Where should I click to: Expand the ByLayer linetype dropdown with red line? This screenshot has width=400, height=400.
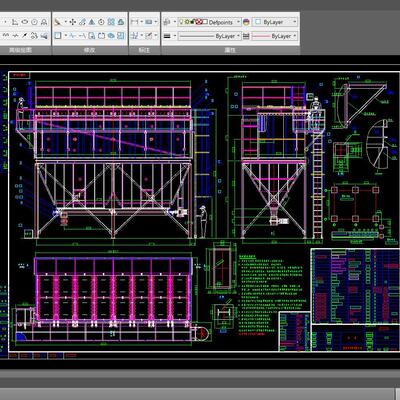tap(274, 36)
